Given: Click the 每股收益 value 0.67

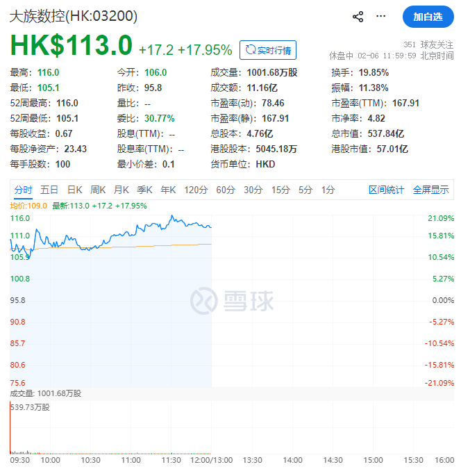Looking at the screenshot, I should pyautogui.click(x=64, y=133).
